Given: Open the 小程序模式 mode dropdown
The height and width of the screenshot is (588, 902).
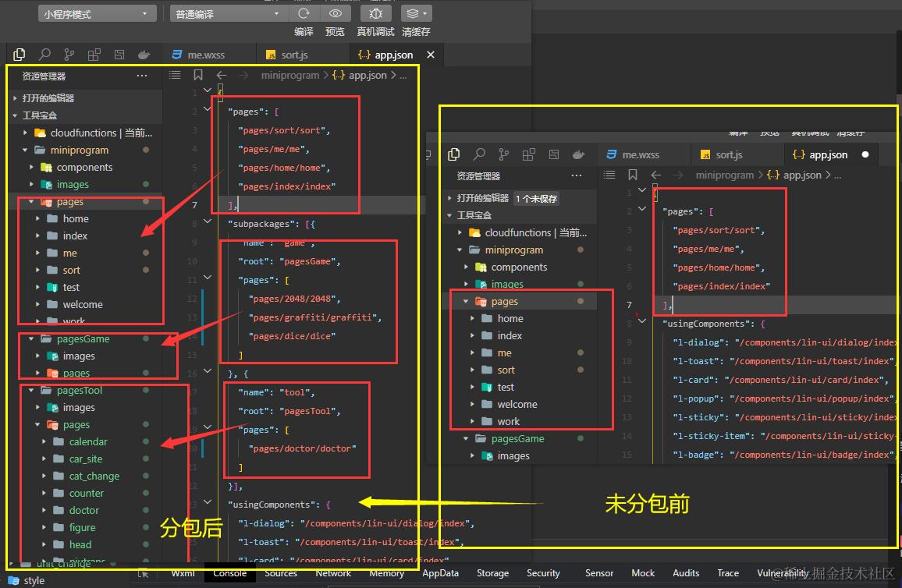Looking at the screenshot, I should (98, 14).
